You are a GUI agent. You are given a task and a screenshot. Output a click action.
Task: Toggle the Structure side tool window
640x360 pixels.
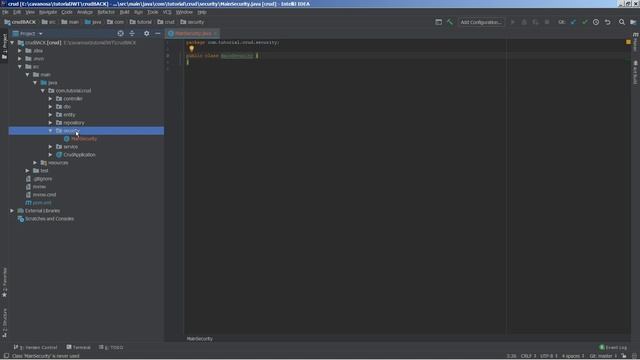(x=4, y=322)
